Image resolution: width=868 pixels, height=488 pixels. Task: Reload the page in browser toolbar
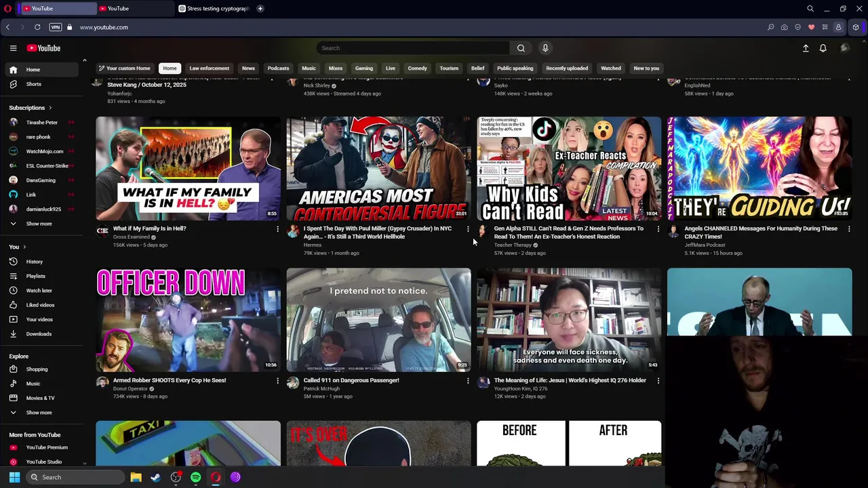(x=37, y=27)
